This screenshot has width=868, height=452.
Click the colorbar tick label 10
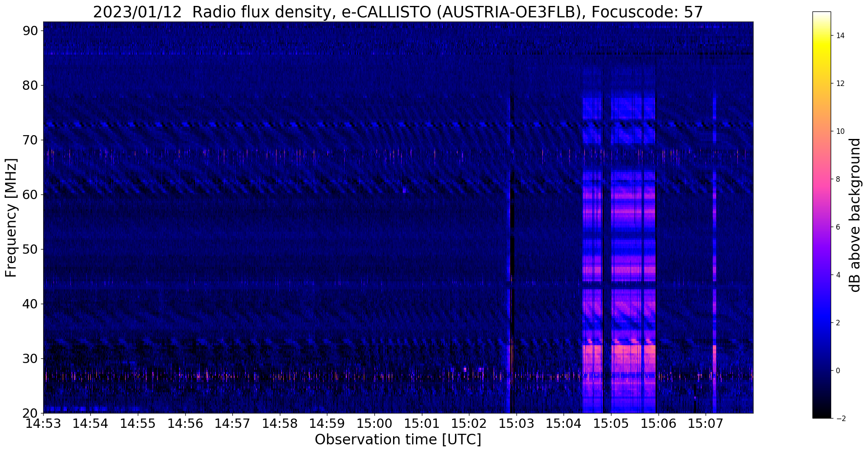coord(840,131)
